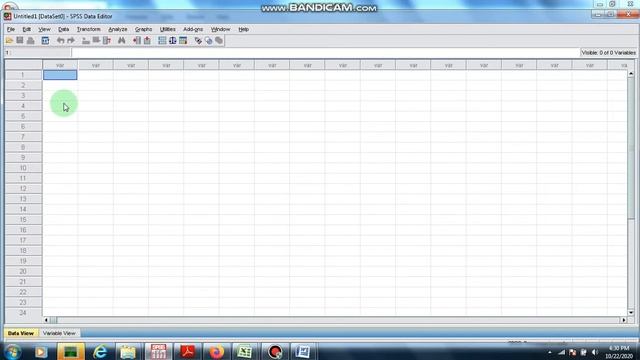This screenshot has width=640, height=360.
Task: Open Excel from the taskbar
Action: 245,351
